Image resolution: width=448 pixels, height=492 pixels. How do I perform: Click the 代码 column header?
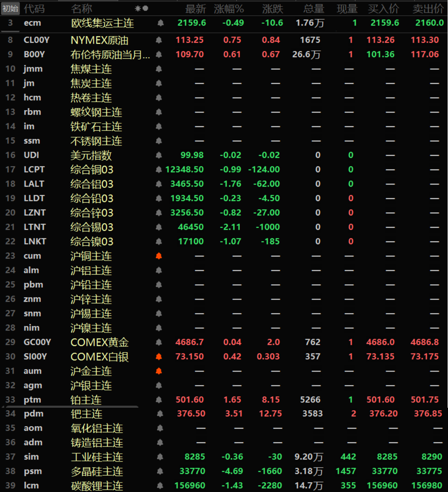click(34, 9)
